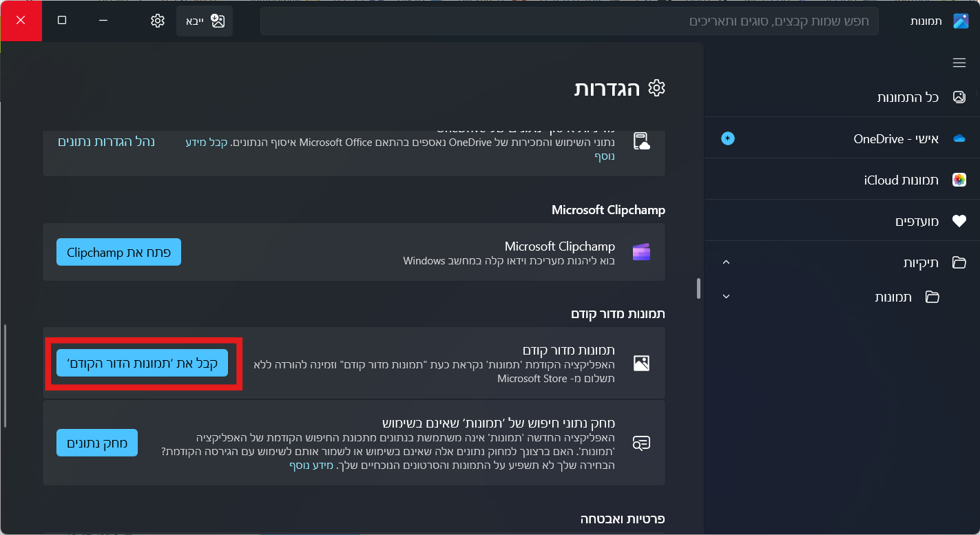
Task: Expand the Pictures (תמונות) folder chevron
Action: click(x=726, y=297)
